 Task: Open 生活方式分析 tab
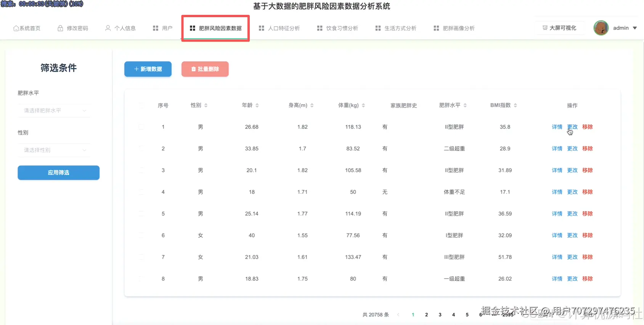pyautogui.click(x=396, y=28)
